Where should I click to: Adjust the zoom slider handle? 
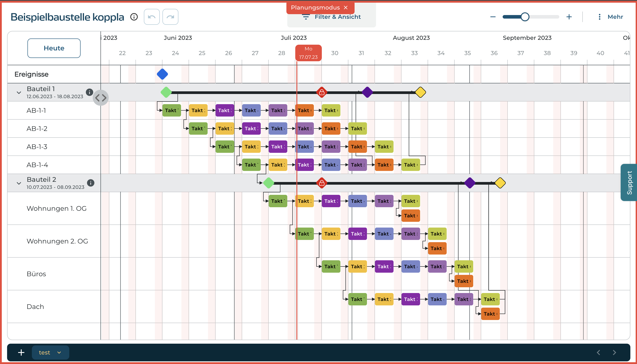(x=525, y=17)
